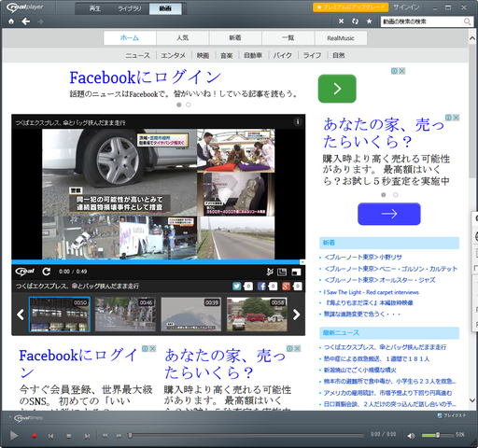The width and height of the screenshot is (478, 448).
Task: Open the RealPlayer logo menu
Action: pos(25,7)
